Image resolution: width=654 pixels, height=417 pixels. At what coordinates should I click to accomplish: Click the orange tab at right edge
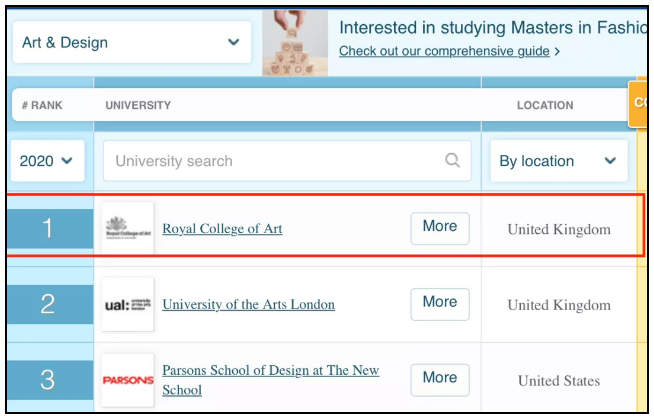pos(638,103)
